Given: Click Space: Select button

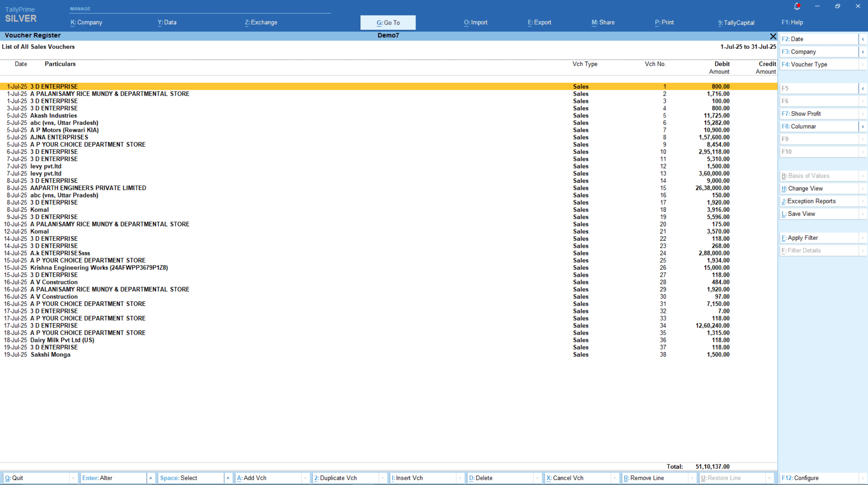Looking at the screenshot, I should coord(191,478).
